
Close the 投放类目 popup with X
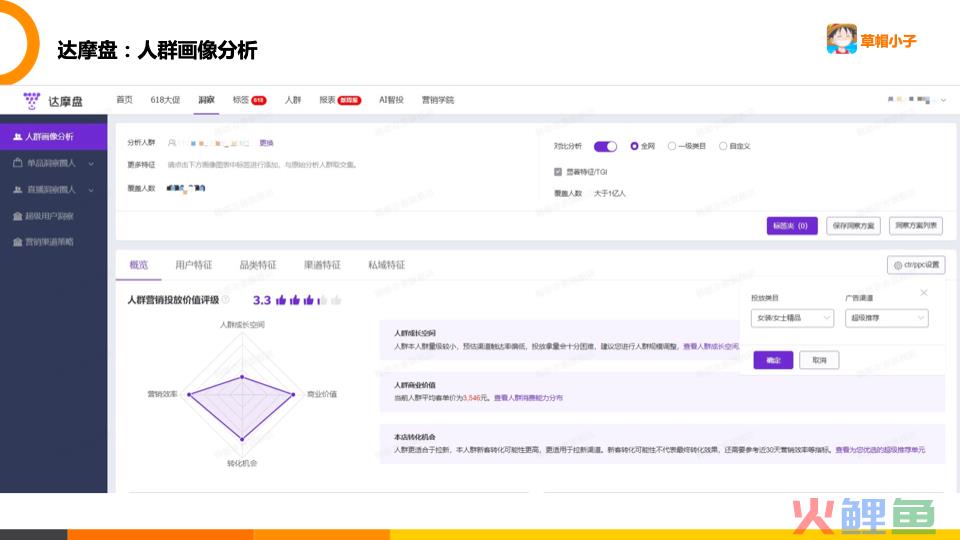pyautogui.click(x=924, y=293)
